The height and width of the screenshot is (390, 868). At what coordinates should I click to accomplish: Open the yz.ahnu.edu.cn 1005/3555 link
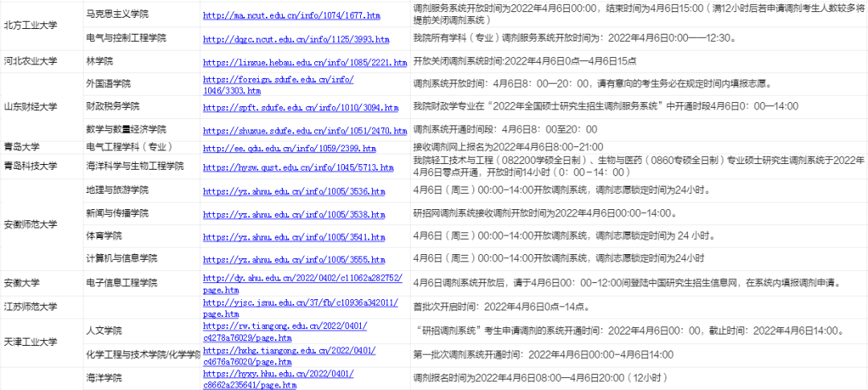click(x=294, y=260)
